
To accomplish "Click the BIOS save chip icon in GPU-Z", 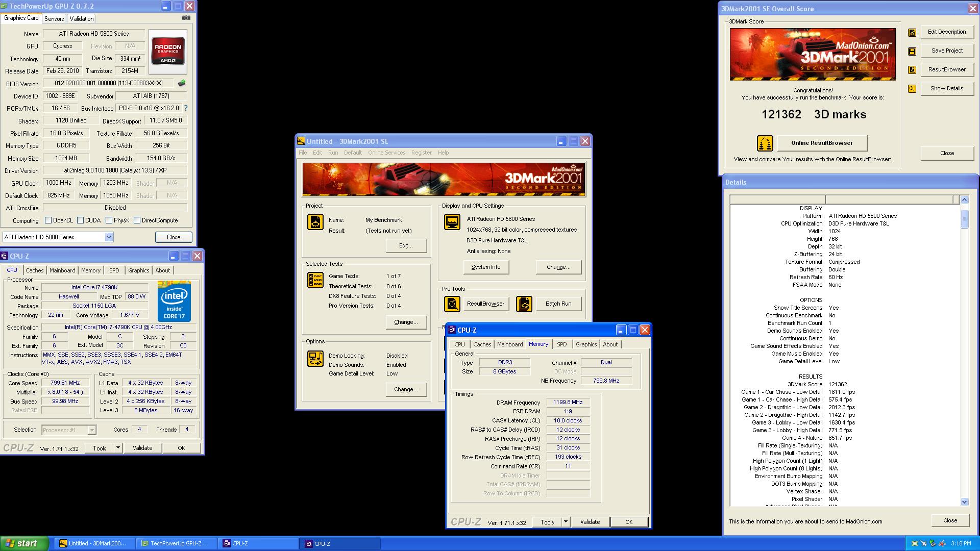I will [181, 83].
